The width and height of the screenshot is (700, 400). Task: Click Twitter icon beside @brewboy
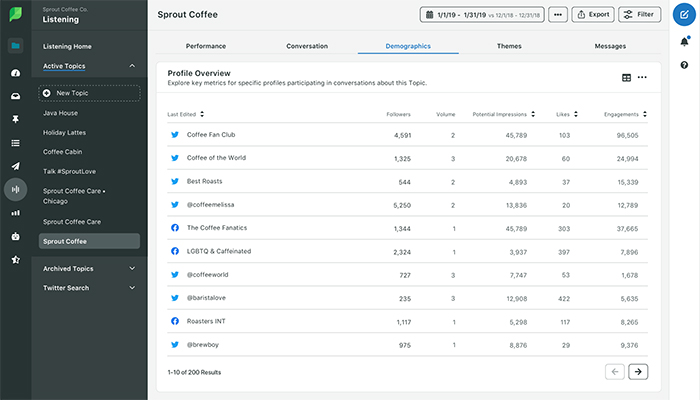pyautogui.click(x=175, y=344)
